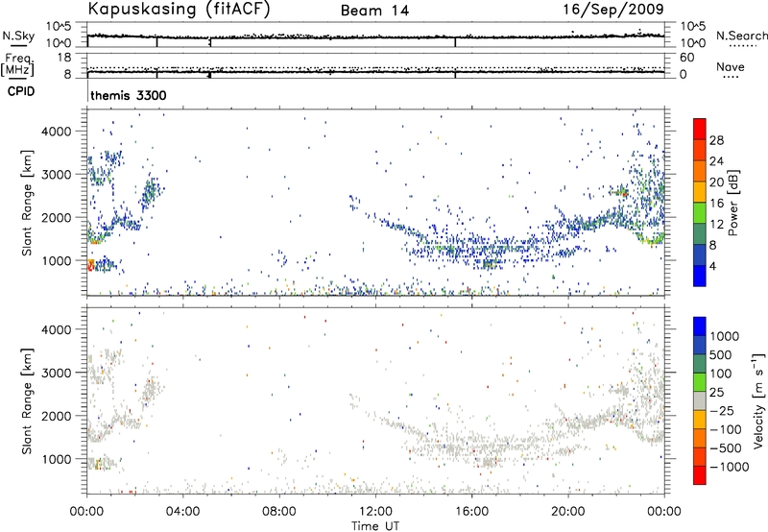Click the 2000 tick on the velocity panel axis

pyautogui.click(x=57, y=416)
